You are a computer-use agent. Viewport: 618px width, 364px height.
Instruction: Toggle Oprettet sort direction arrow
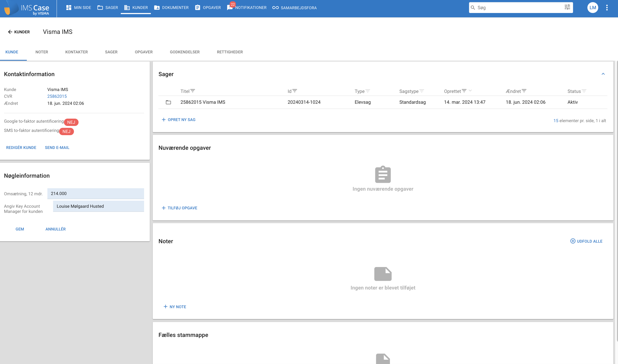click(x=470, y=91)
